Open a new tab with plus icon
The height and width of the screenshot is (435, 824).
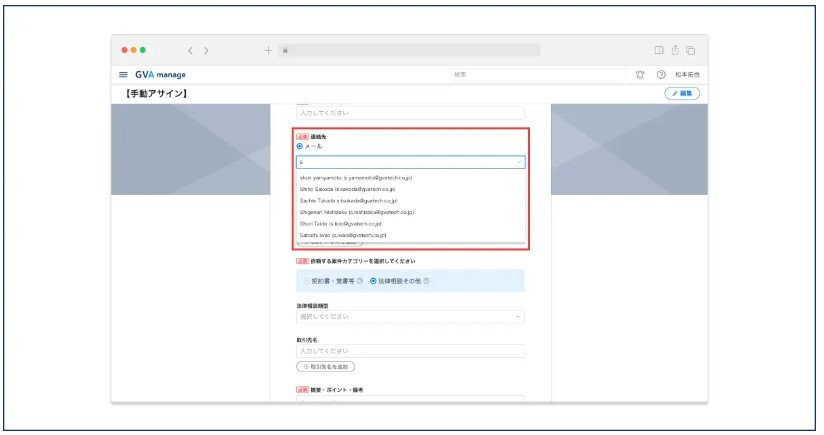point(268,50)
